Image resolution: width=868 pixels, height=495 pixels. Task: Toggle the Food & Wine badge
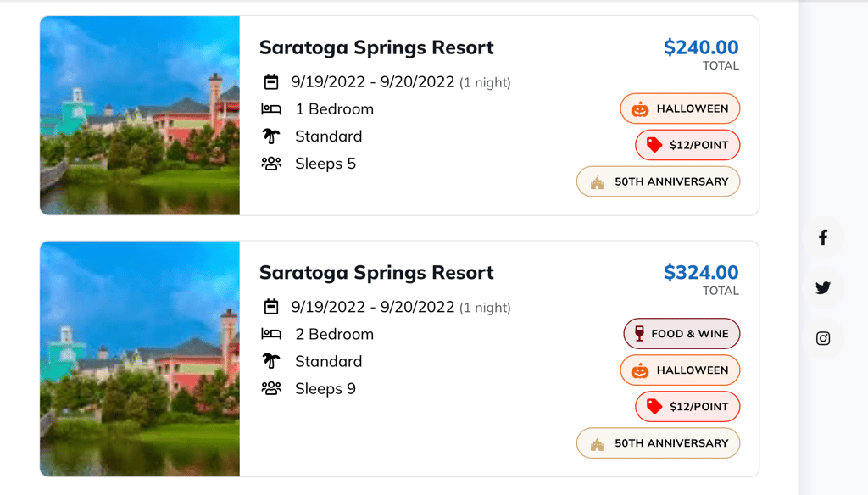[x=681, y=333]
